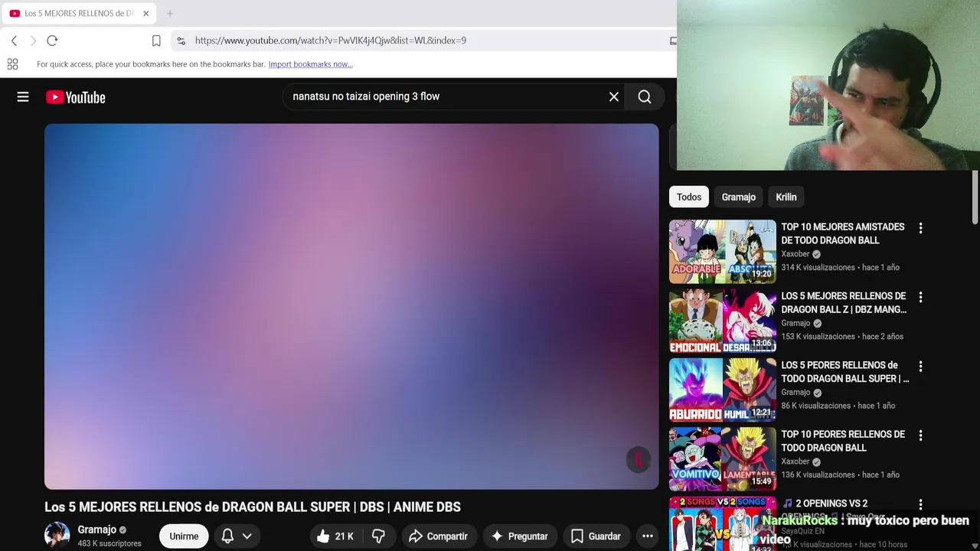Go to the YouTube home logo
The width and height of the screenshot is (980, 551).
[x=75, y=97]
